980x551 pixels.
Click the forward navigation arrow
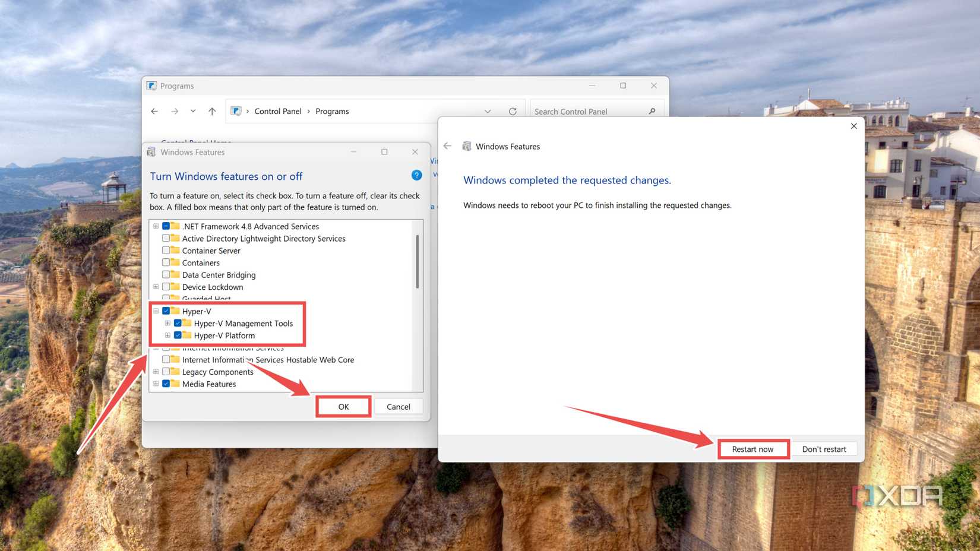click(x=175, y=111)
